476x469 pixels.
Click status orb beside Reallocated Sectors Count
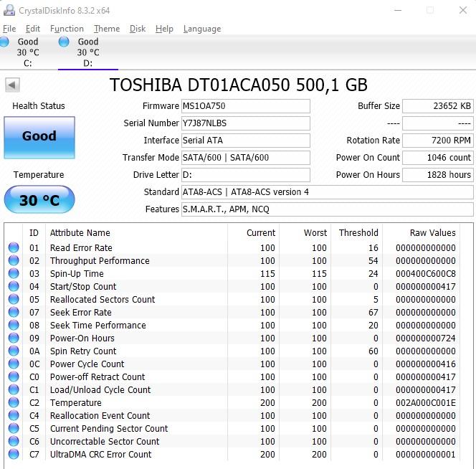click(14, 300)
